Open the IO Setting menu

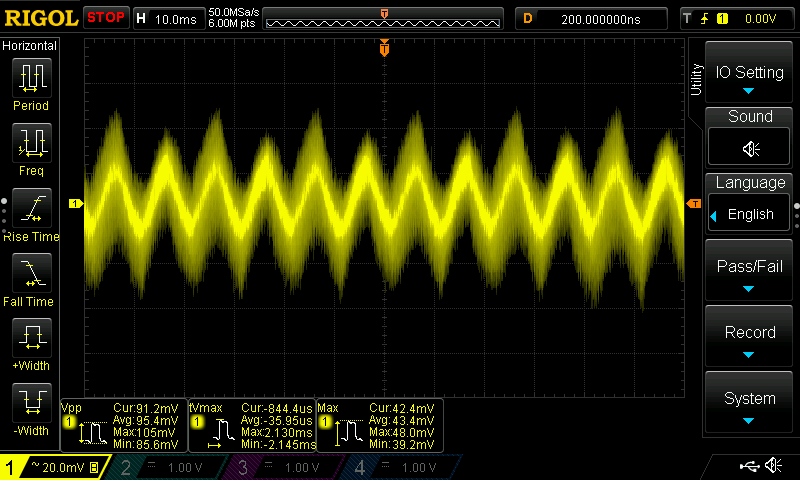click(749, 72)
